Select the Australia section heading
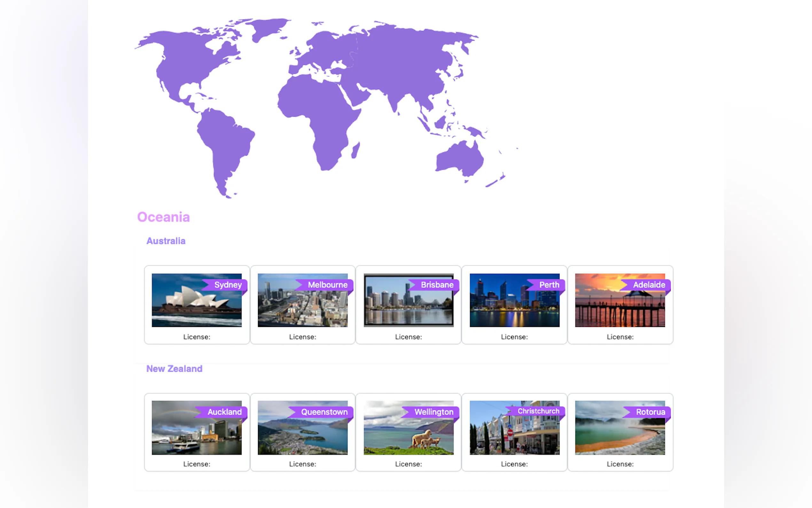The image size is (812, 508). click(x=166, y=241)
